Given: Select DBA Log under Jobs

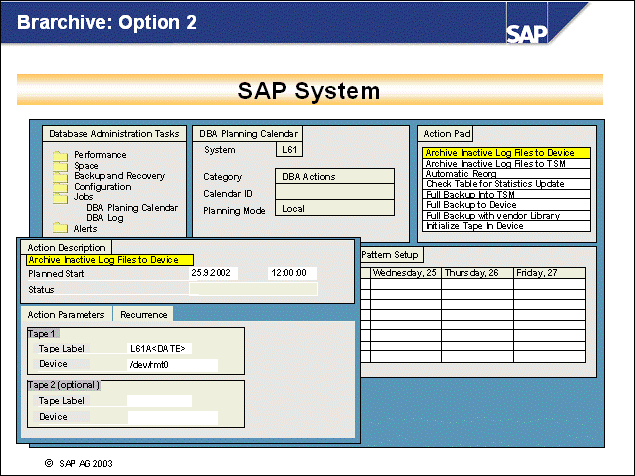Looking at the screenshot, I should [106, 217].
